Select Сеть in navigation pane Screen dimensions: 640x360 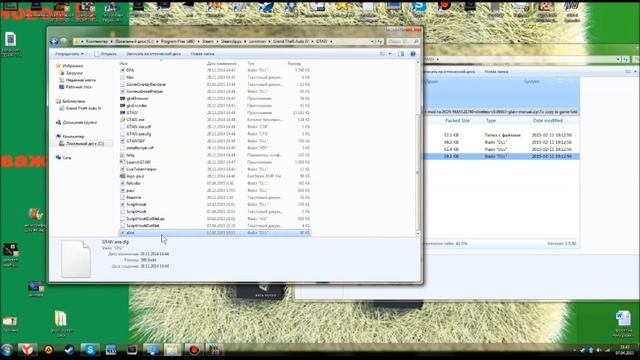tap(67, 158)
